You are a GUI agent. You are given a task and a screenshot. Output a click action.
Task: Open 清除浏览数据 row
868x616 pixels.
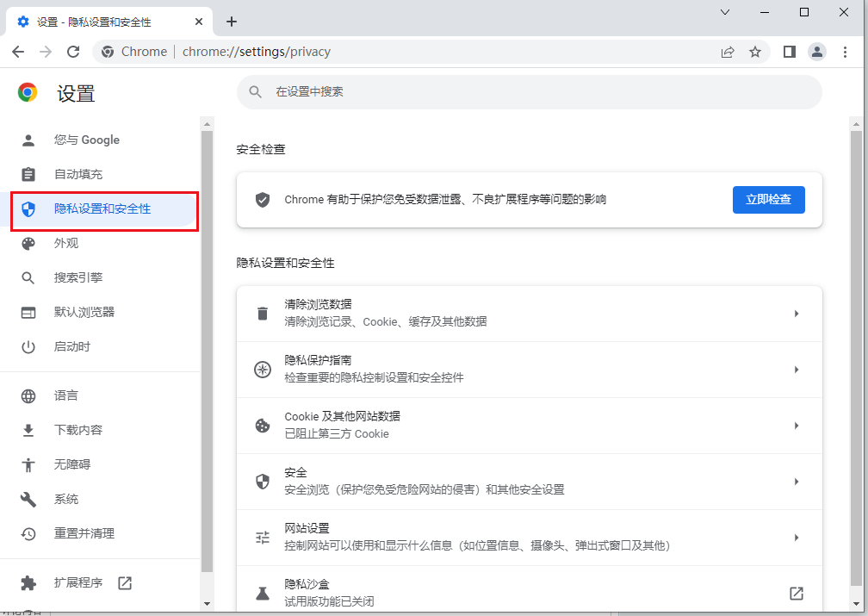[x=530, y=314]
